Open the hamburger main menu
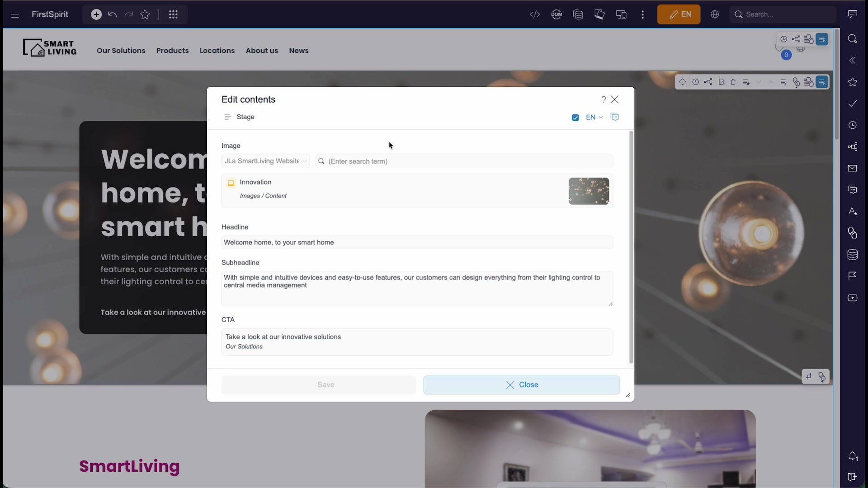Viewport: 868px width, 488px height. point(15,14)
